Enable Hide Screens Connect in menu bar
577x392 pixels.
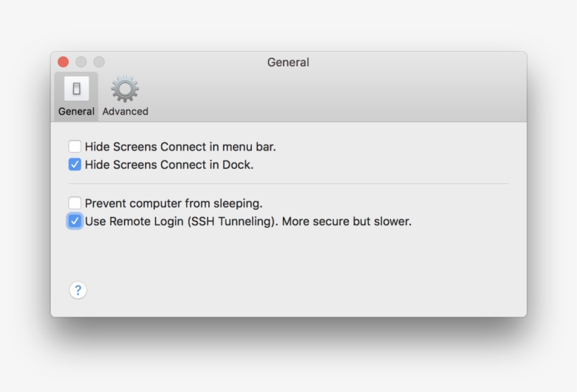[75, 146]
